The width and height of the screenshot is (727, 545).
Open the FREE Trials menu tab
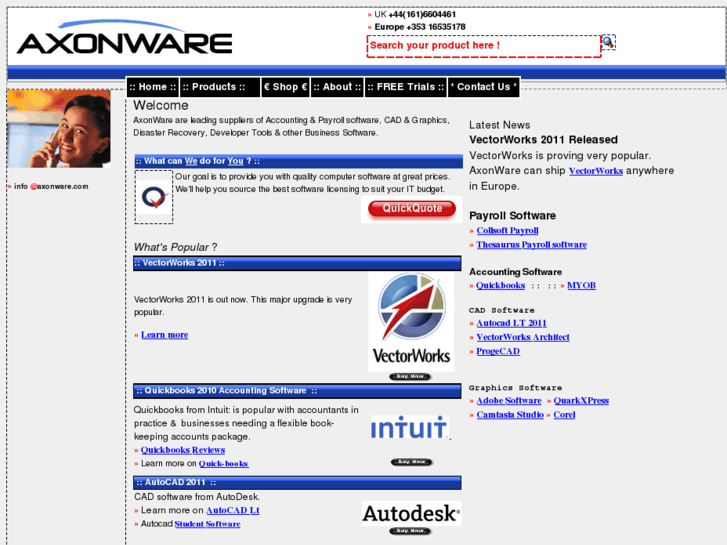406,87
